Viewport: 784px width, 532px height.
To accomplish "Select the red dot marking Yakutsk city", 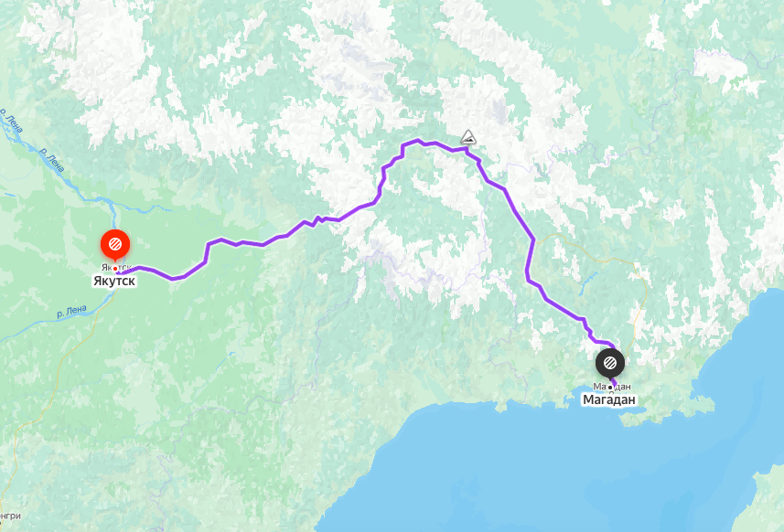I will click(x=115, y=269).
